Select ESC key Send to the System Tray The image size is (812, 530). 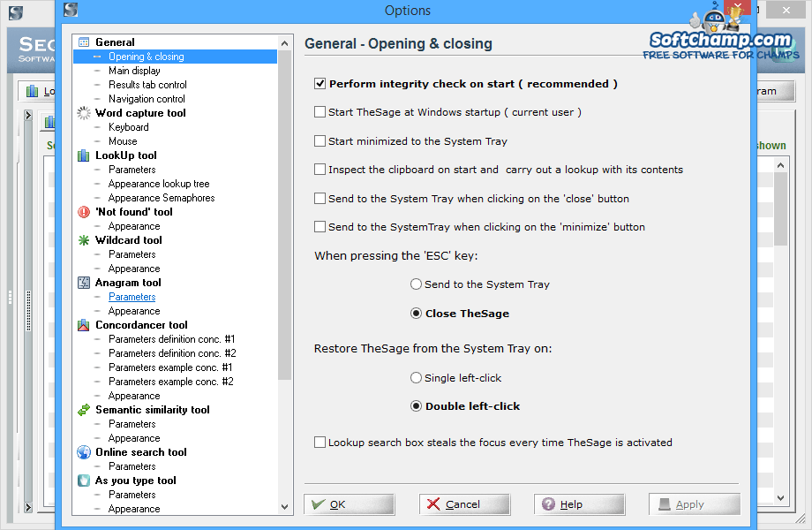pos(416,284)
